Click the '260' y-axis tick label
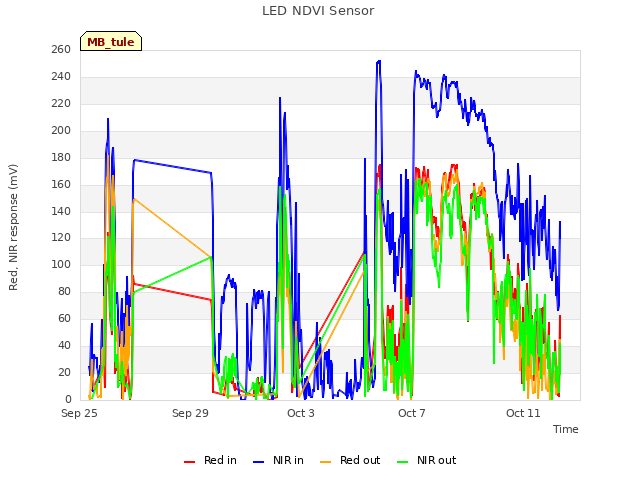This screenshot has height=480, width=640. [61, 50]
